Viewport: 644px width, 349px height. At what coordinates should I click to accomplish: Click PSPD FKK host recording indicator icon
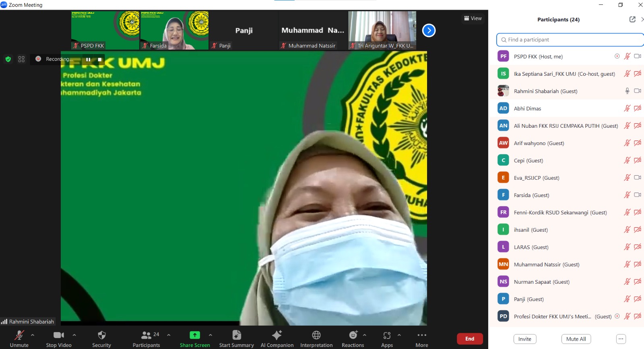[617, 56]
